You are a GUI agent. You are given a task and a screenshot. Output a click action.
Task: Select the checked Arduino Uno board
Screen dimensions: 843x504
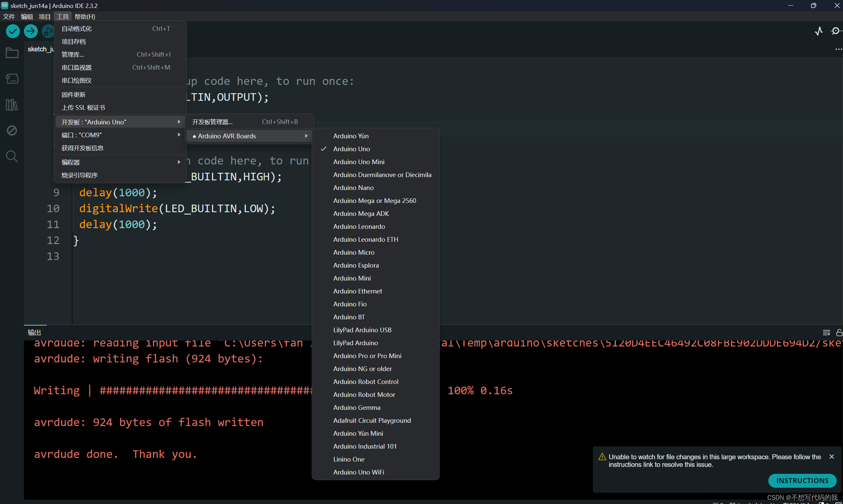(376, 149)
